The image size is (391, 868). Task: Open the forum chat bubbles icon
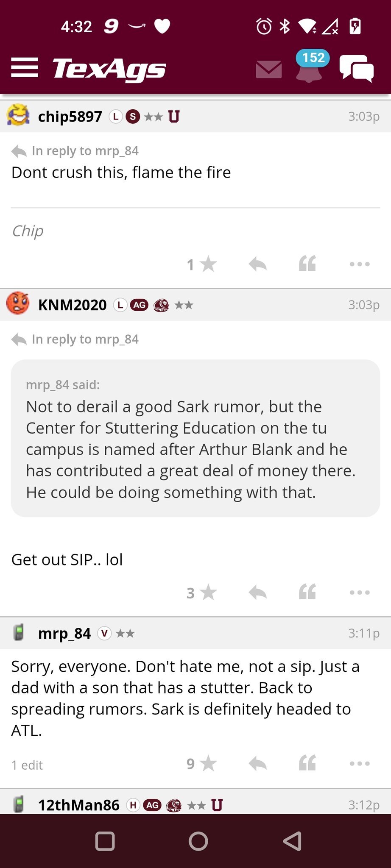click(356, 69)
